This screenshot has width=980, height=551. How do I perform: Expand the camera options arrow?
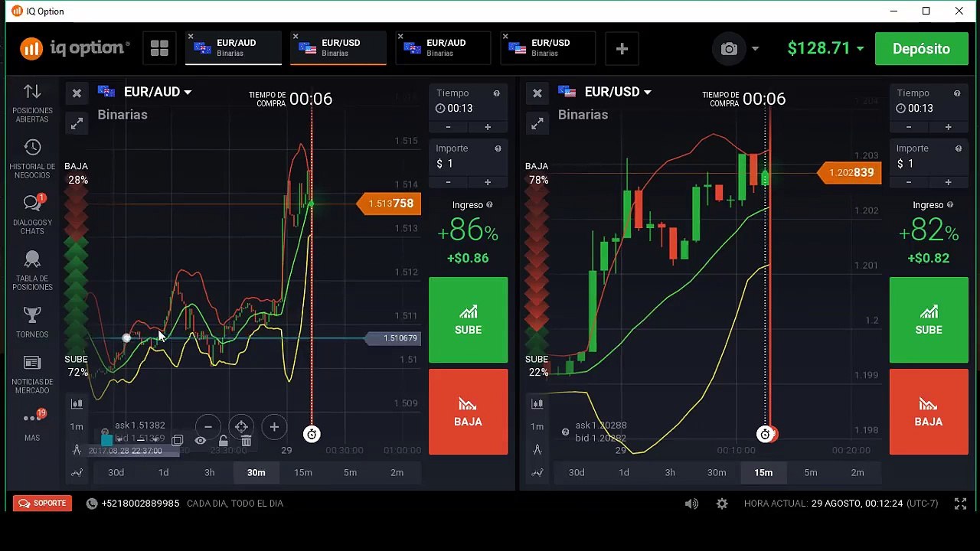755,49
